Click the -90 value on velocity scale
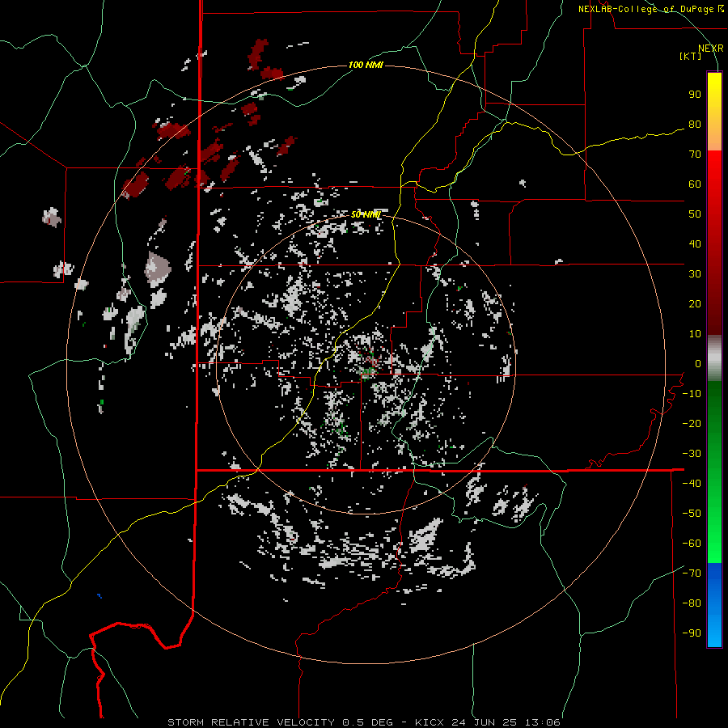Viewport: 728px width, 728px height. [x=692, y=633]
